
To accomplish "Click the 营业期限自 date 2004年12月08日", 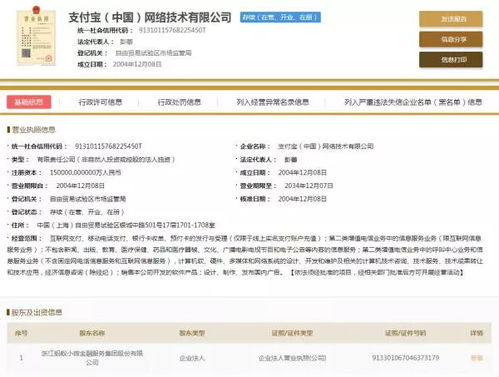I will click(80, 186).
